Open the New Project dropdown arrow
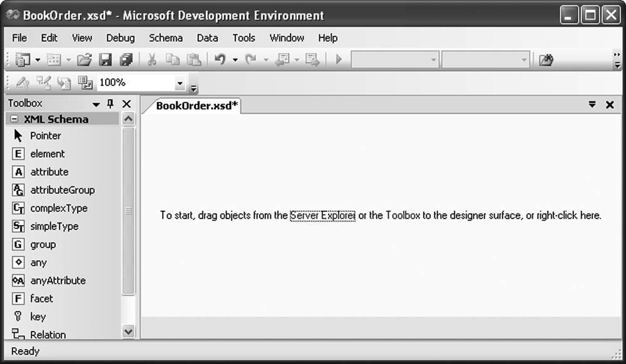 point(38,60)
